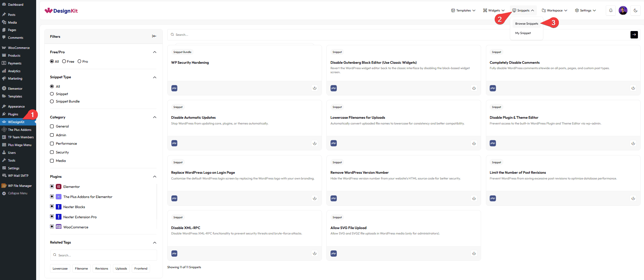
Task: Check the Security category checkbox
Action: 52,152
